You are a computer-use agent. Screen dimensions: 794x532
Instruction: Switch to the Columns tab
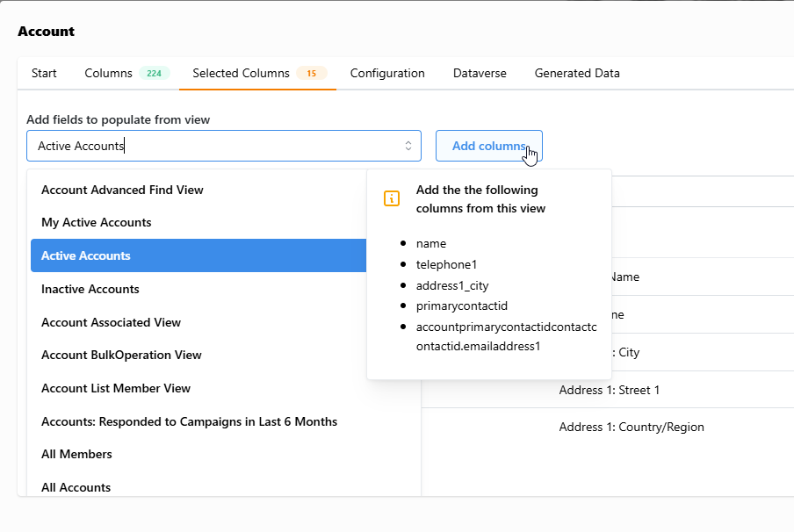(x=126, y=74)
